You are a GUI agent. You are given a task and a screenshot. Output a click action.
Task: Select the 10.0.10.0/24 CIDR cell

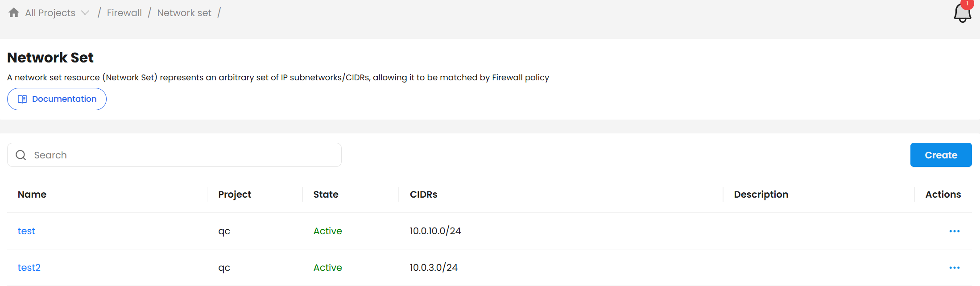[x=435, y=231]
